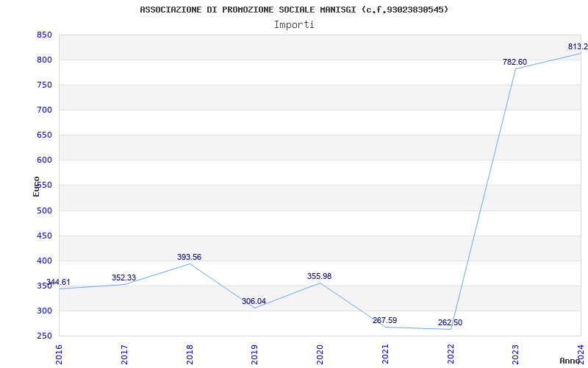This screenshot has height=368, width=588.
Task: Click the 850 y-axis tick label
Action: (x=44, y=35)
